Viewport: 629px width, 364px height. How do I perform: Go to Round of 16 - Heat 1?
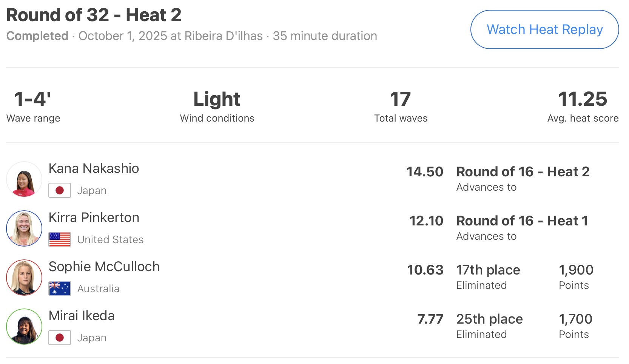(x=522, y=221)
